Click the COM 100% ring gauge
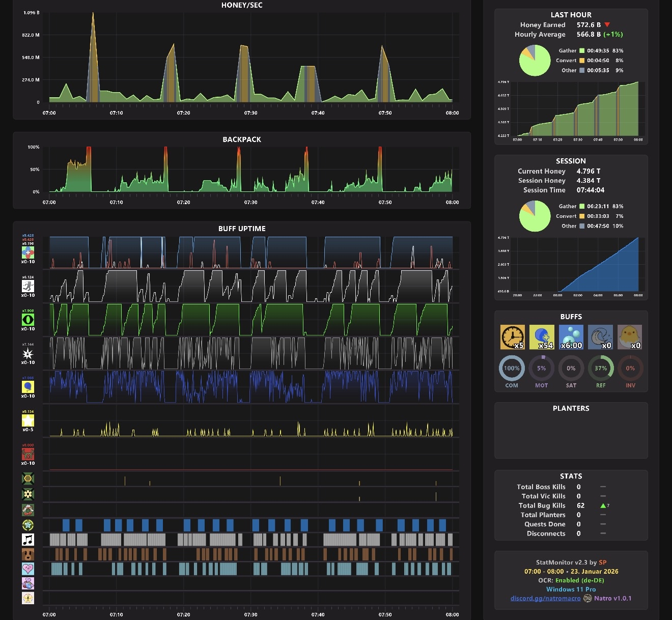This screenshot has width=672, height=620. pyautogui.click(x=512, y=368)
